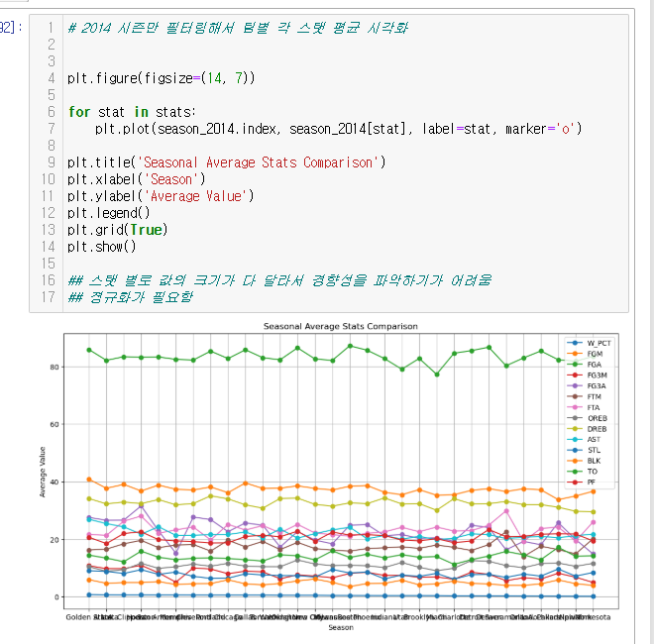Click the chart title 'Seasonal Average Stats Comparison'
The width and height of the screenshot is (654, 644).
340,326
